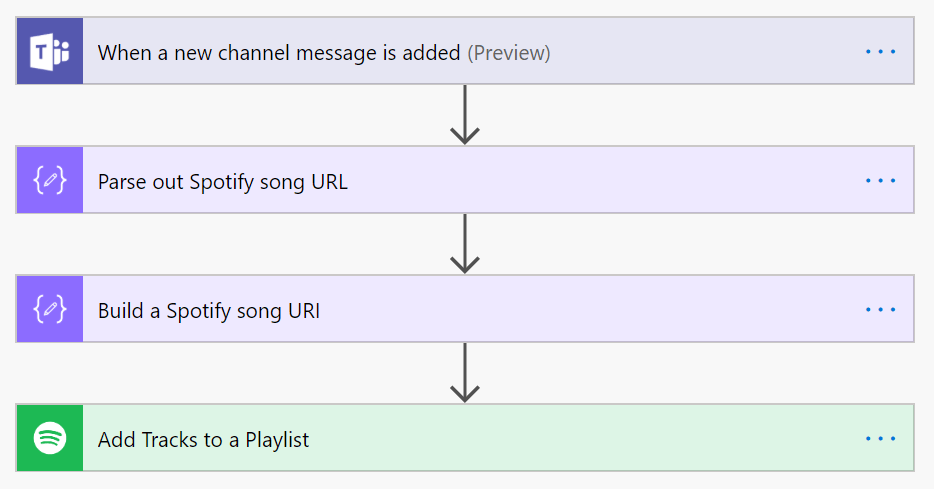Open ellipsis menu for the Teams trigger
This screenshot has width=934, height=489.
pos(880,51)
